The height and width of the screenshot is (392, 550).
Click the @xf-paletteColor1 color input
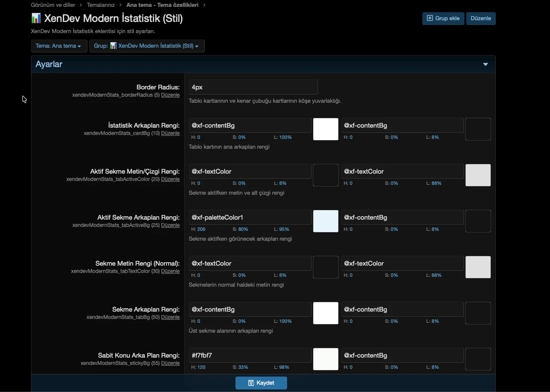pyautogui.click(x=250, y=217)
